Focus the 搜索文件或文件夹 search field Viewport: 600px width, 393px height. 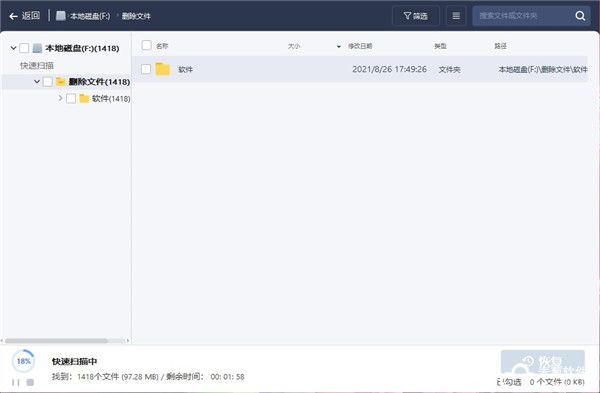click(x=522, y=16)
